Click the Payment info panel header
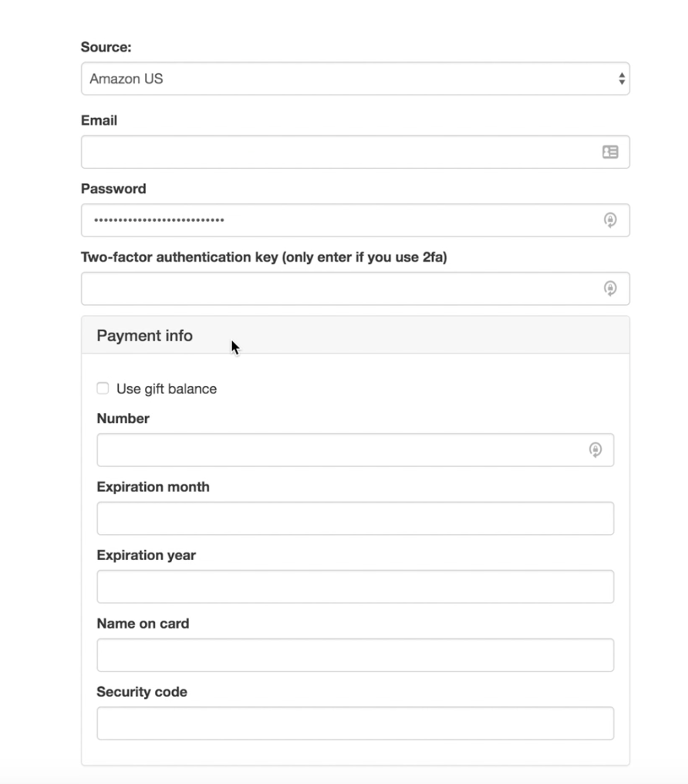The height and width of the screenshot is (784, 688). tap(355, 335)
